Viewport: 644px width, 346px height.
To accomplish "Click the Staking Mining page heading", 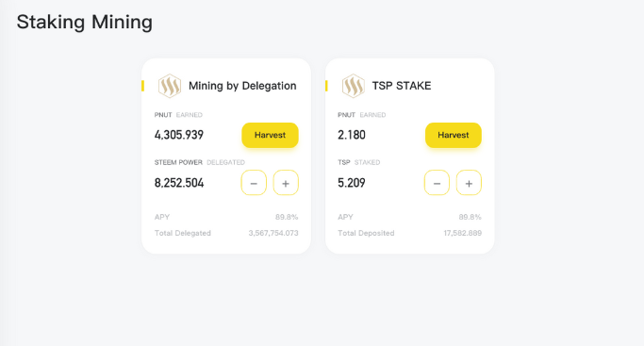I will pyautogui.click(x=85, y=23).
